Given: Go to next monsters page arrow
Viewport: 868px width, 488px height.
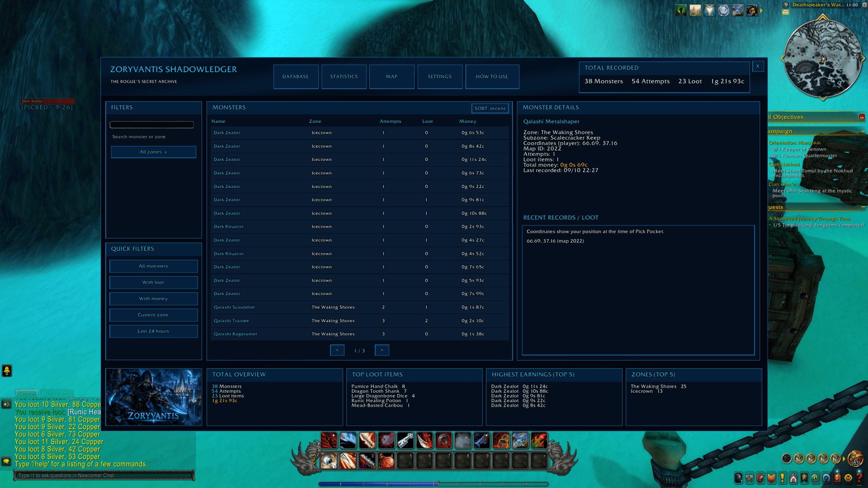Looking at the screenshot, I should [382, 350].
